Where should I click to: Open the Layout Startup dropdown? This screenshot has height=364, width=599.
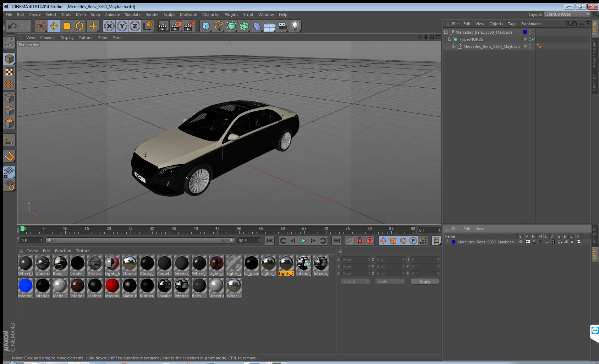(567, 14)
